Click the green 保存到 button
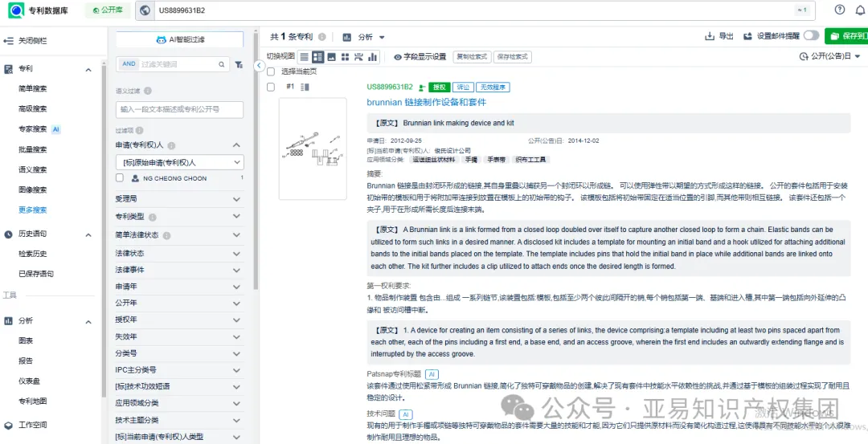868x444 pixels. (x=845, y=36)
